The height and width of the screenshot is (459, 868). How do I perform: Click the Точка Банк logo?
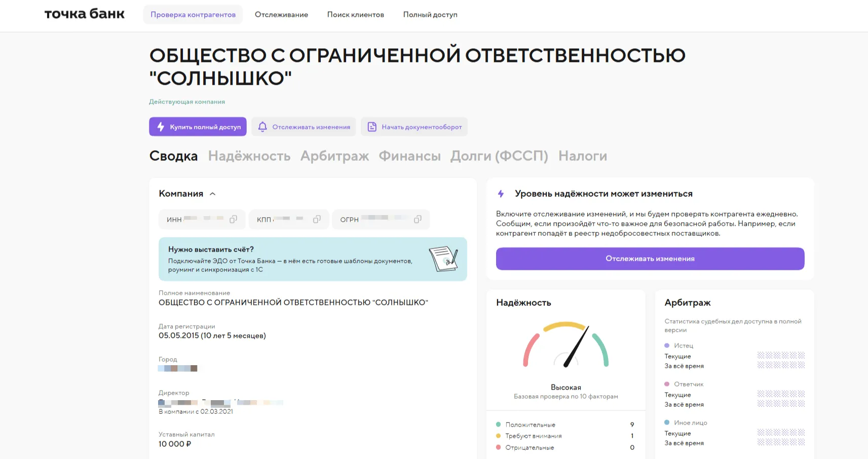pyautogui.click(x=85, y=14)
